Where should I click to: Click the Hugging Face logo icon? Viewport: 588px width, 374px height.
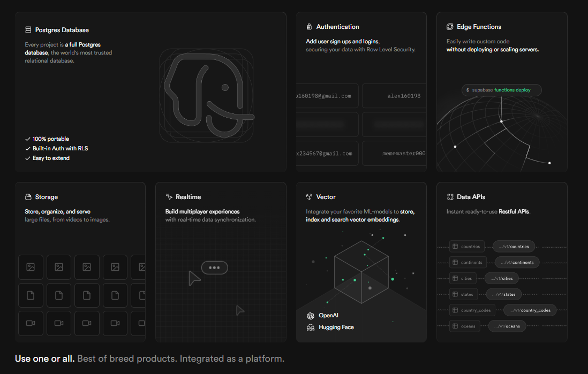(x=310, y=327)
